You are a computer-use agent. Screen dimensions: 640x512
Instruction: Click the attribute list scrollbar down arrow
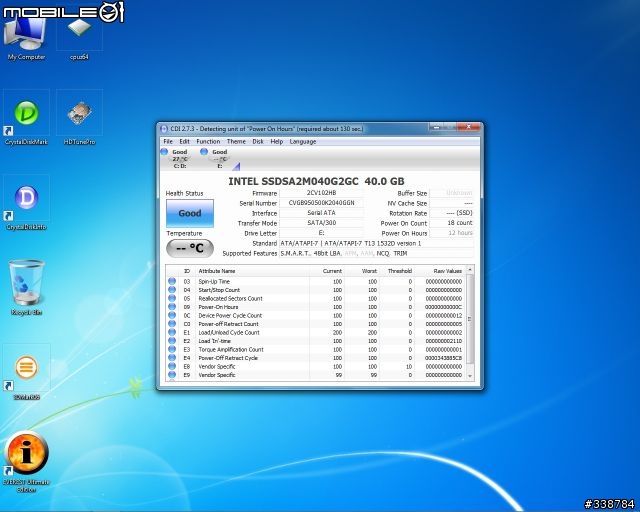(x=470, y=376)
